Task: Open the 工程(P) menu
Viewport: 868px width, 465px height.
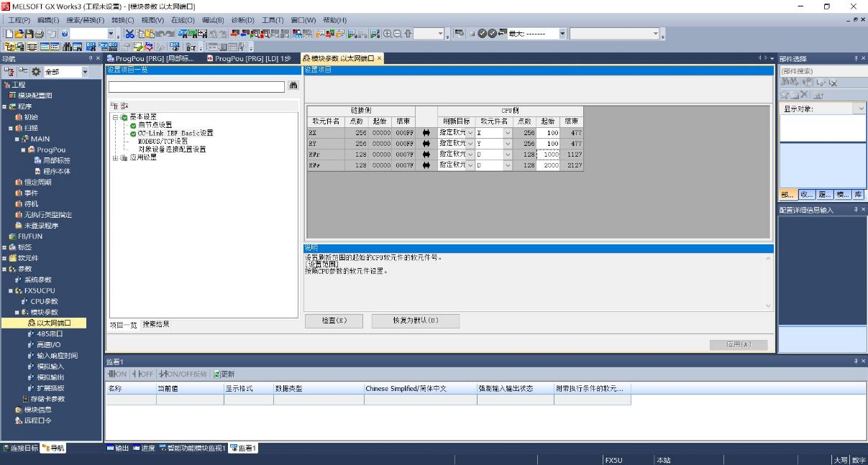Action: pos(19,20)
